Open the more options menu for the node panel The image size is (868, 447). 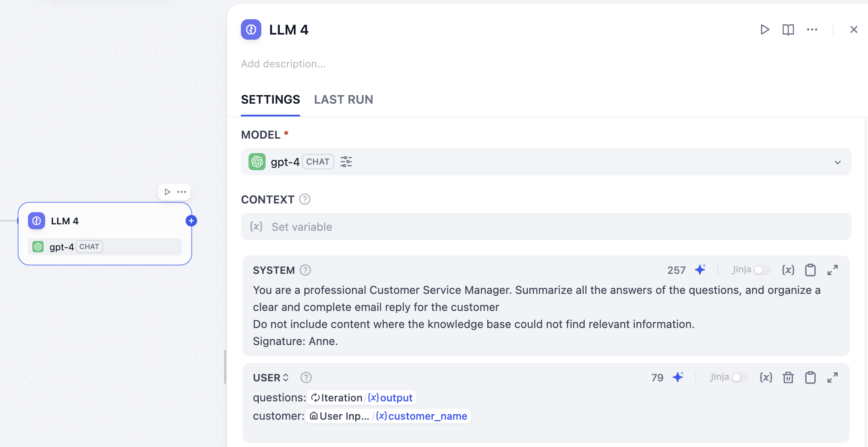[x=812, y=29]
